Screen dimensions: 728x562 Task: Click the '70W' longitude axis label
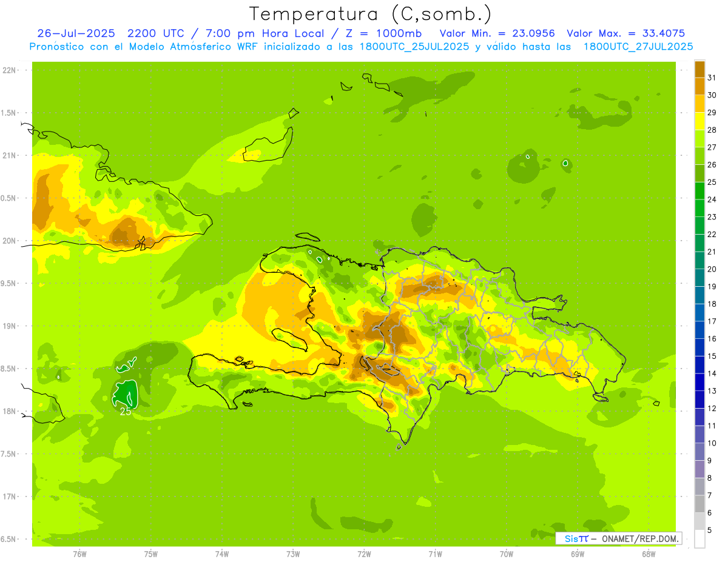pyautogui.click(x=507, y=554)
